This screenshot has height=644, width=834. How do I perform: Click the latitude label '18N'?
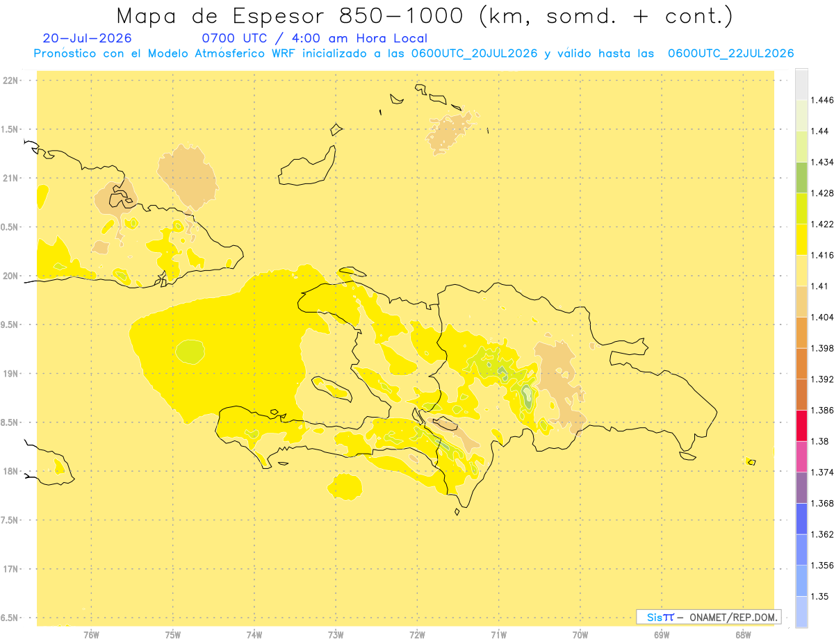[x=11, y=472]
